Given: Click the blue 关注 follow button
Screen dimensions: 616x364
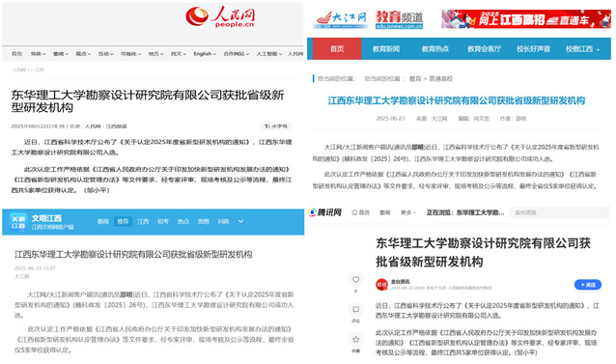Looking at the screenshot, I should 588,285.
